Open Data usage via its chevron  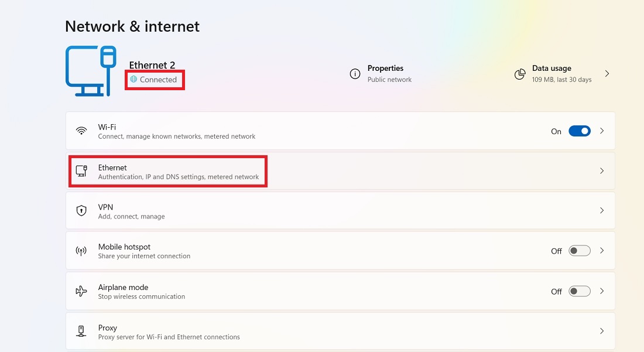click(x=607, y=74)
